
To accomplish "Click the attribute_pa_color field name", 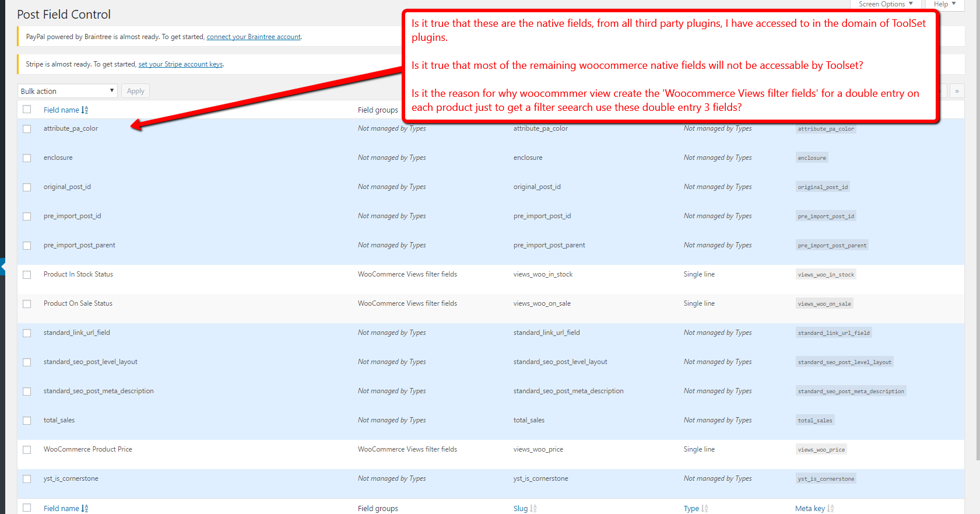I will 71,128.
